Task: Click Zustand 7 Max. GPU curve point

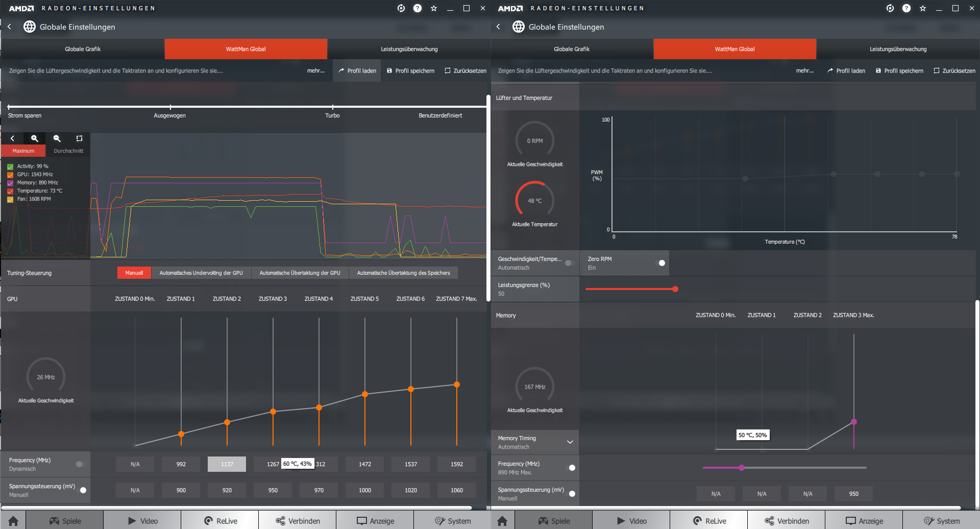Action: [x=457, y=384]
